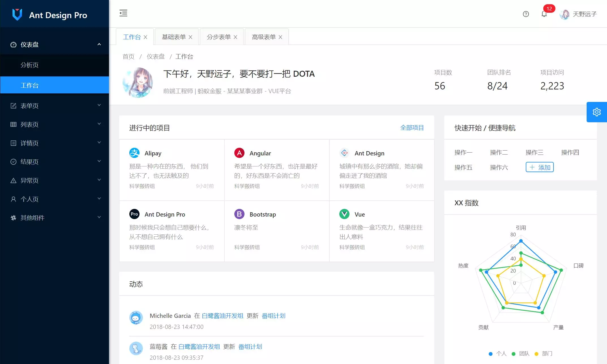Collapse the sidebar with the hamburger icon
Image resolution: width=607 pixels, height=364 pixels.
(x=123, y=13)
